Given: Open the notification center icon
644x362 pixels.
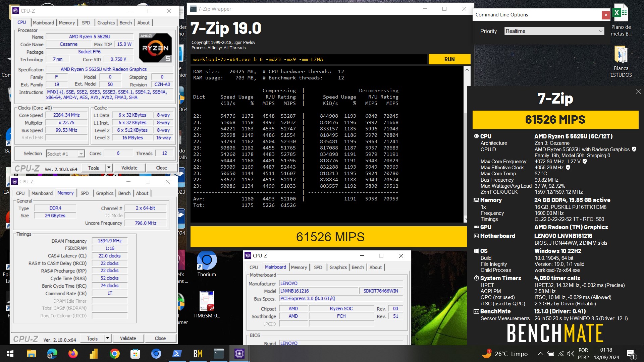Looking at the screenshot, I should click(x=631, y=354).
